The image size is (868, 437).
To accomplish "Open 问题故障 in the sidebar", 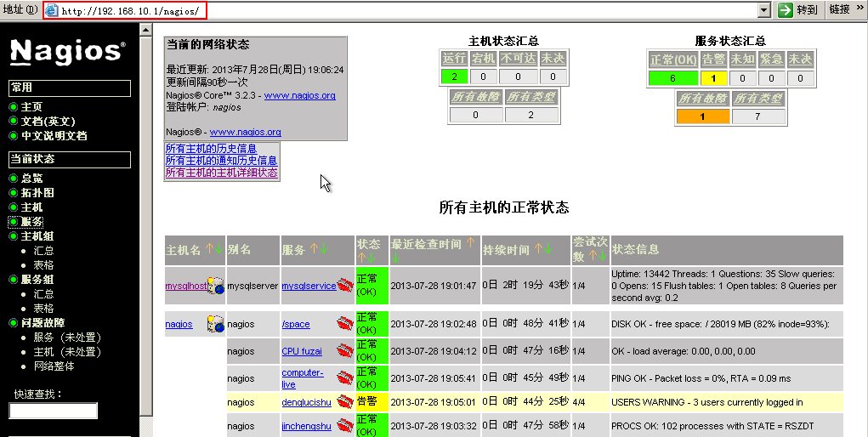I will point(43,323).
